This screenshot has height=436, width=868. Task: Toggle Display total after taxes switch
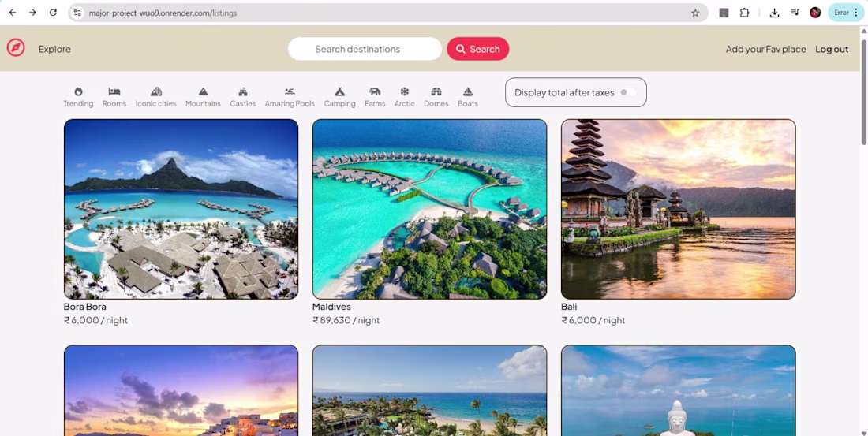(628, 92)
